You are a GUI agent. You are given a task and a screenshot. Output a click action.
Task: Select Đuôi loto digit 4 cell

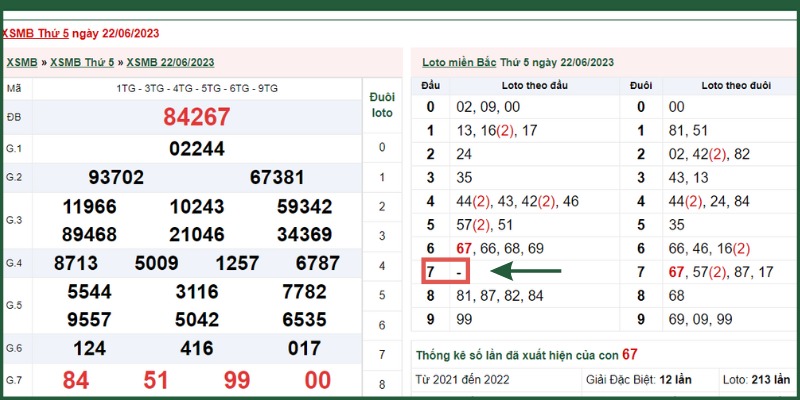pos(382,266)
